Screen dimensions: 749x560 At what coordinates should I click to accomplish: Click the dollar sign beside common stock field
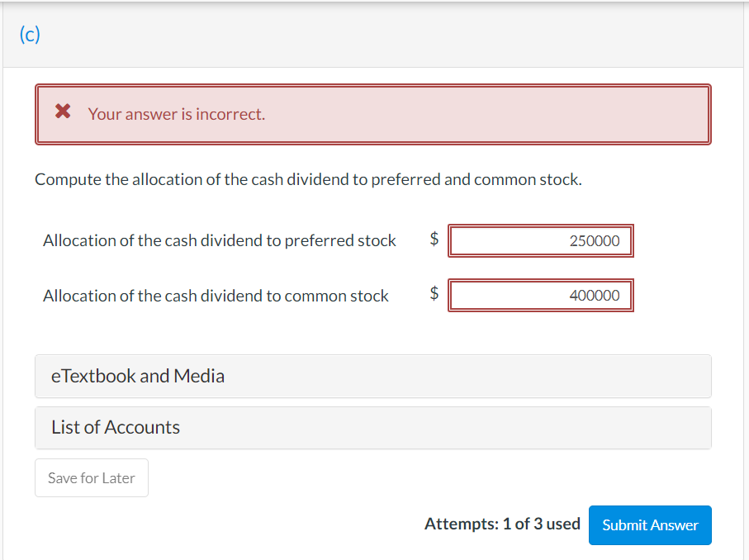(x=434, y=294)
